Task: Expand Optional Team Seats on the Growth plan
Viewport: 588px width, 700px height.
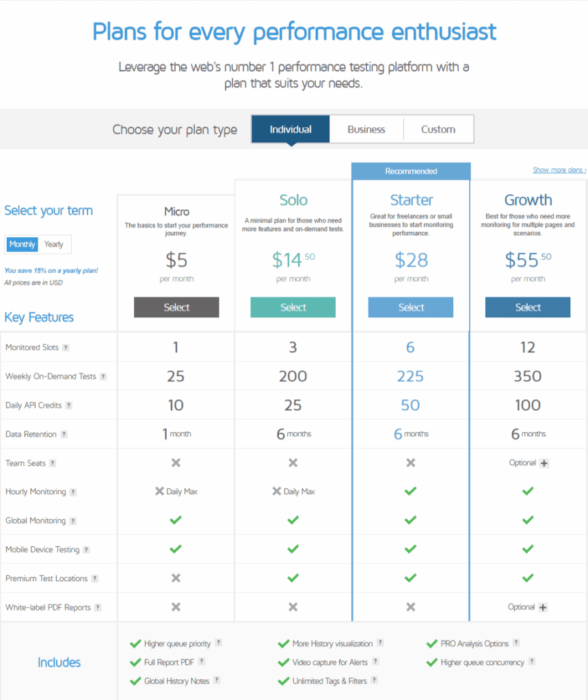Action: coord(544,463)
